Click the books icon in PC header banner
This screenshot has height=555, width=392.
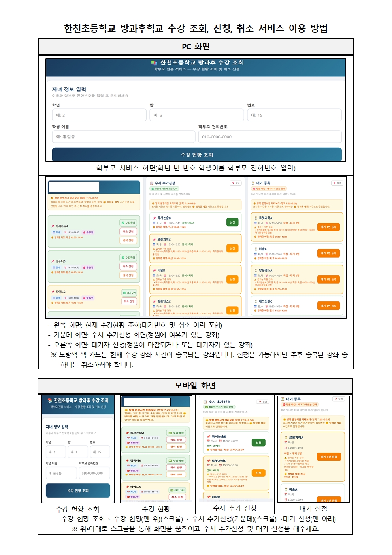pyautogui.click(x=154, y=63)
